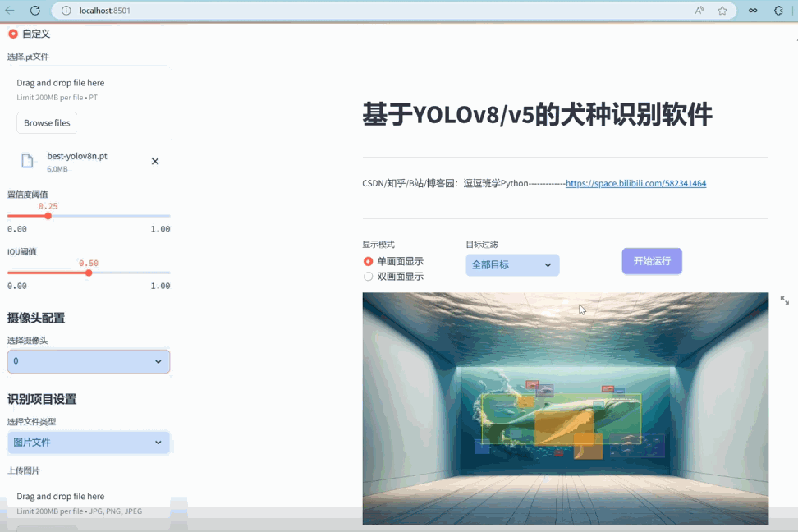Screen dimensions: 798x532
Task: Select the 自定义 model option
Action: click(x=12, y=34)
